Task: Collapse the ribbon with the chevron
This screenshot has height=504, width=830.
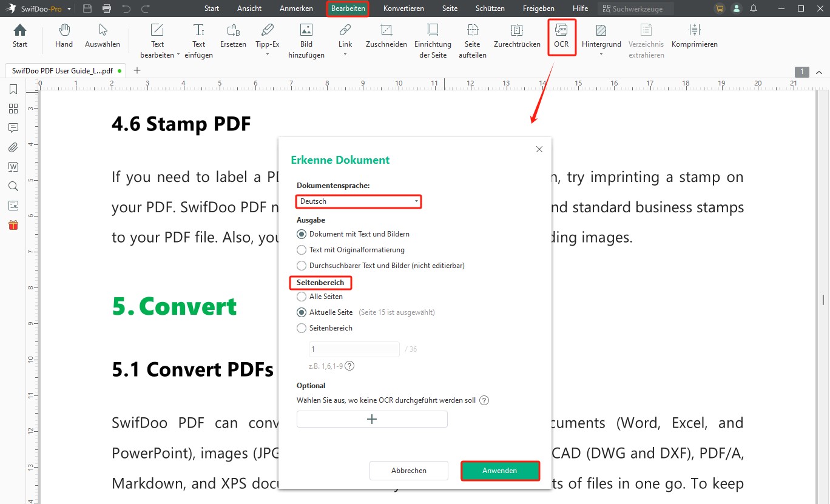Action: click(x=820, y=72)
